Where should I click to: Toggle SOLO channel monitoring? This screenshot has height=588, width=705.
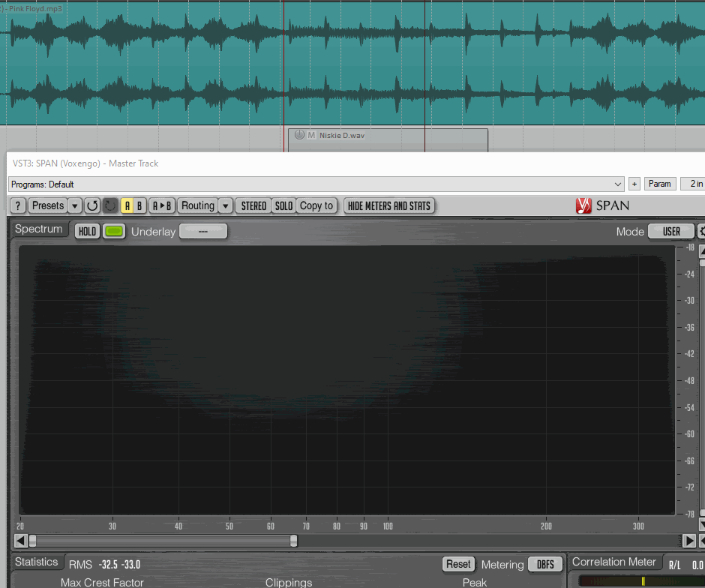click(x=283, y=205)
